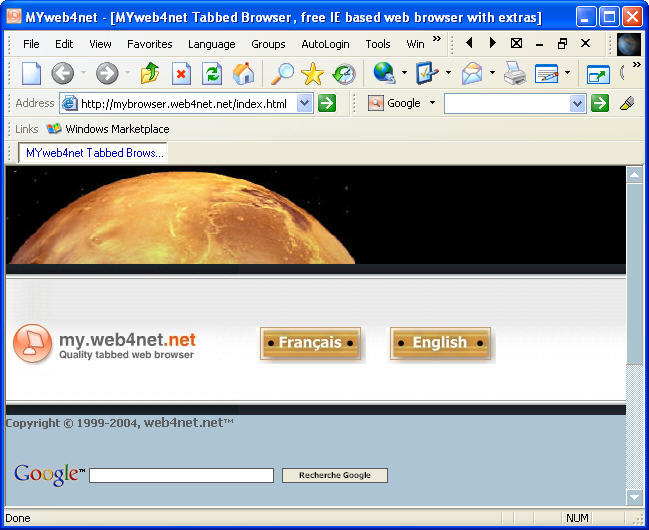Open History via clock icon
Viewport: 649px width, 530px height.
click(344, 74)
